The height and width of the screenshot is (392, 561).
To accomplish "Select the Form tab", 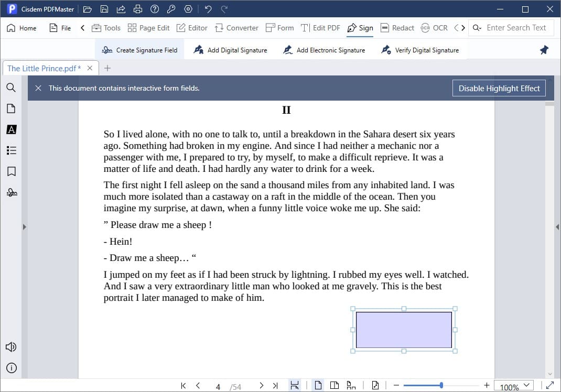I will (x=280, y=28).
